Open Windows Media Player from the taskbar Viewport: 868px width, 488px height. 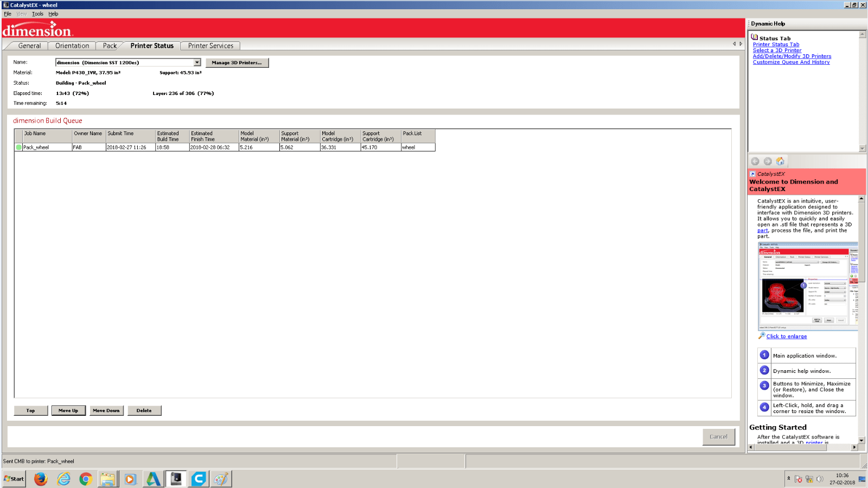pos(130,479)
